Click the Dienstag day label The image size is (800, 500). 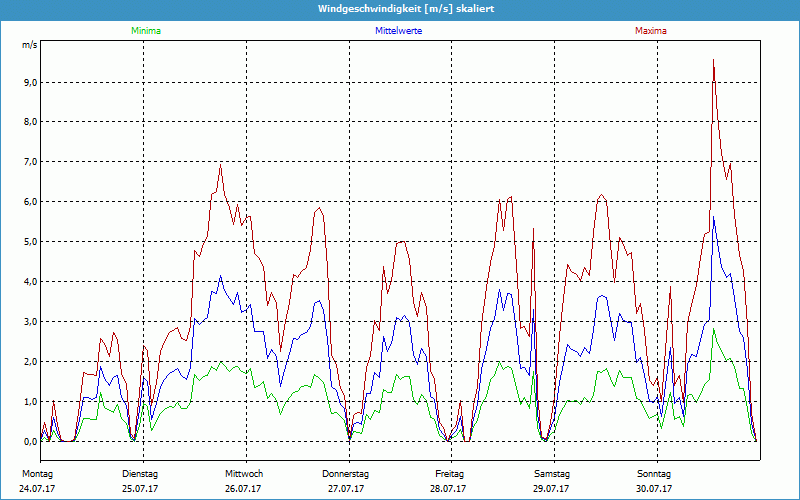(140, 474)
